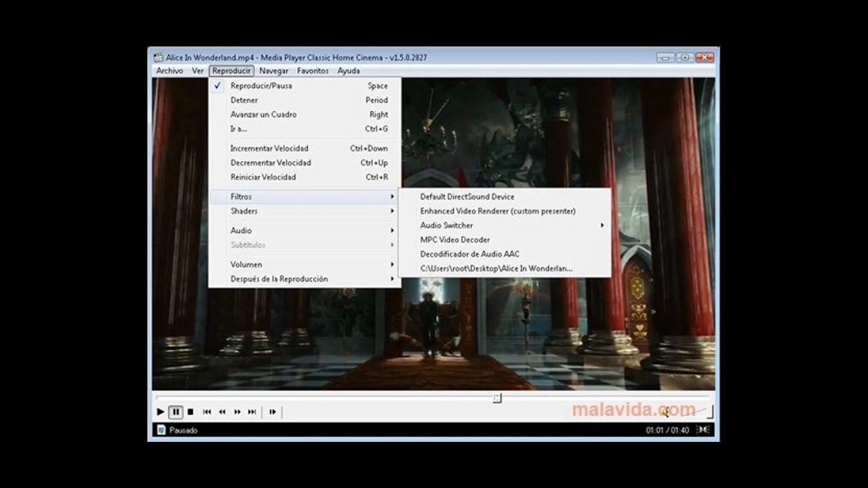Expand the Audio Switcher submenu

pos(505,225)
